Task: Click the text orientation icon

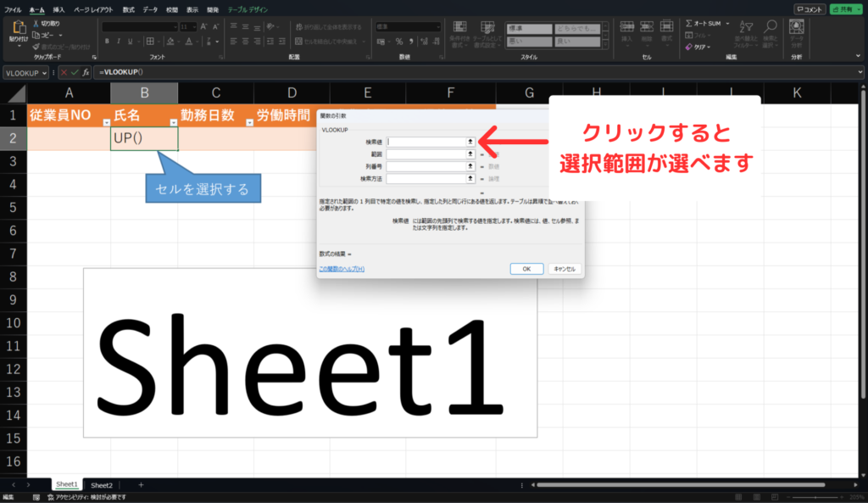Action: pyautogui.click(x=270, y=26)
